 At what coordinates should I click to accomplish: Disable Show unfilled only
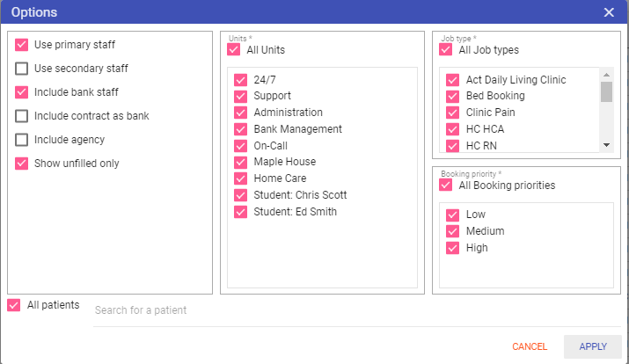pyautogui.click(x=22, y=164)
